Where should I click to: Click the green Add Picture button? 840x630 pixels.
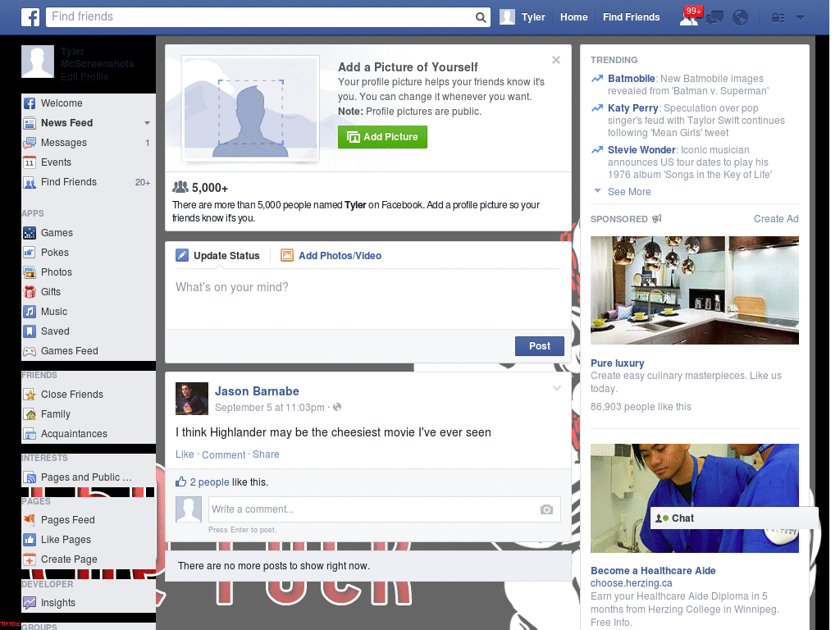(382, 137)
